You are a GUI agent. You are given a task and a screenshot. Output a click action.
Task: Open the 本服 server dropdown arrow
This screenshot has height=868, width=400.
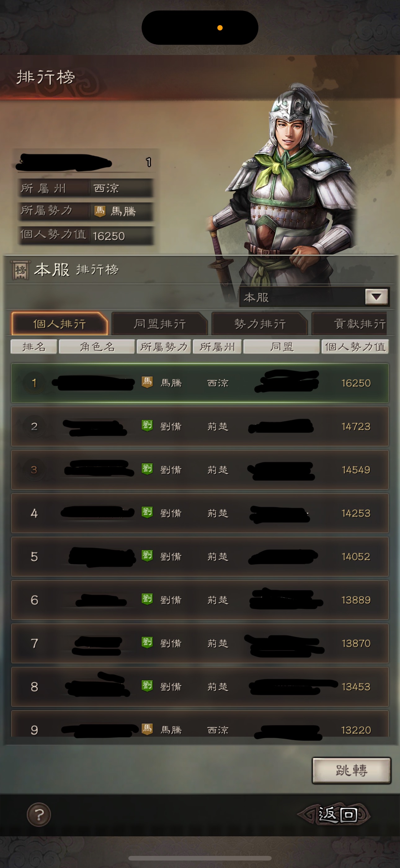(377, 297)
